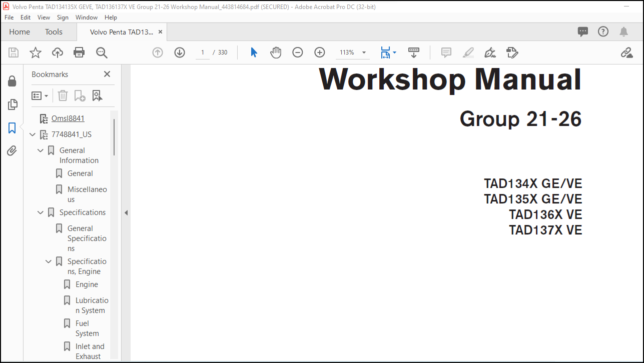
Task: Delete selected bookmark trash icon
Action: tap(63, 95)
